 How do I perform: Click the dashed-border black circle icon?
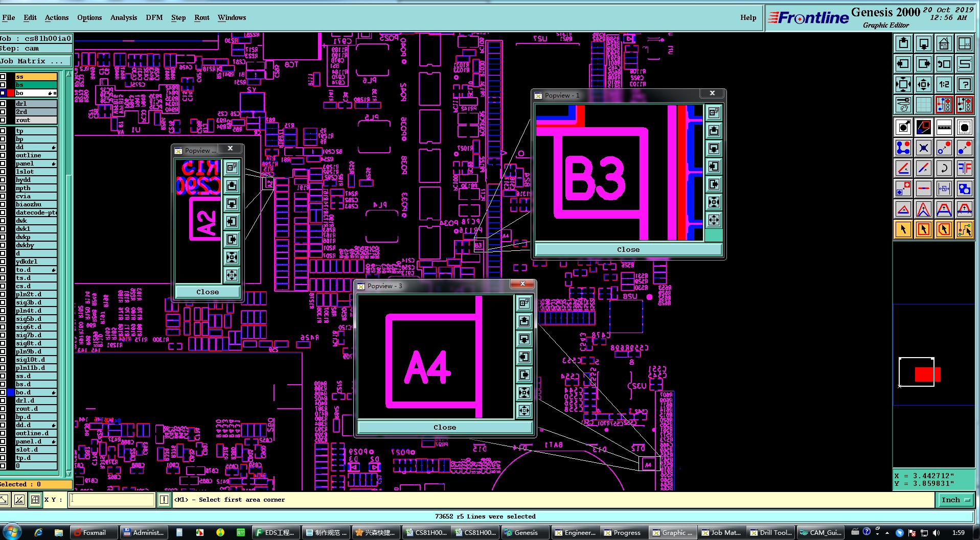click(x=965, y=127)
